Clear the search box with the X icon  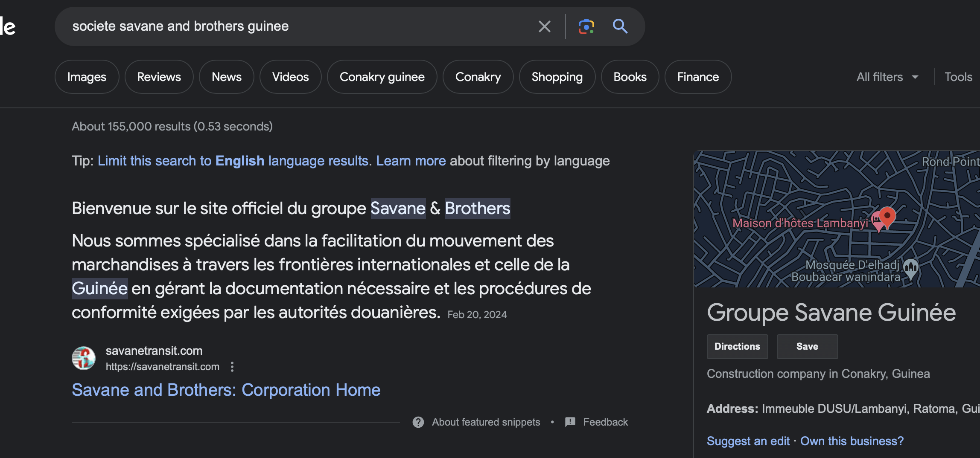tap(544, 26)
